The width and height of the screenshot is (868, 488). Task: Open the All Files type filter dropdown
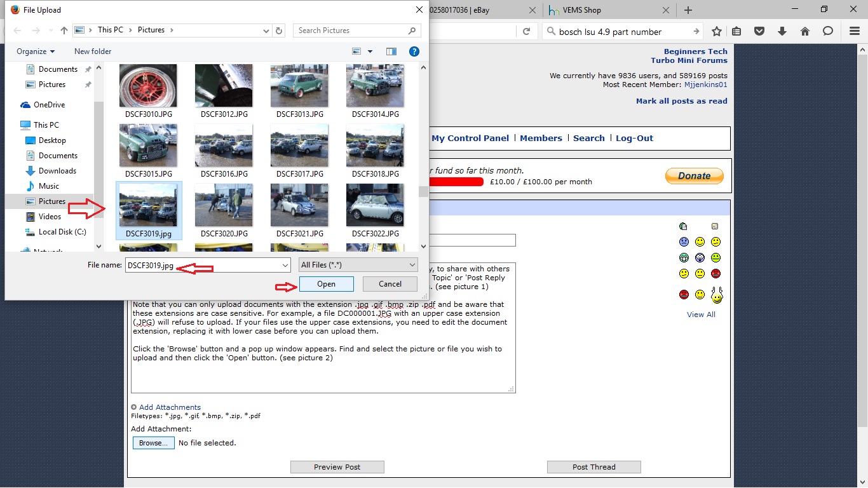(412, 265)
